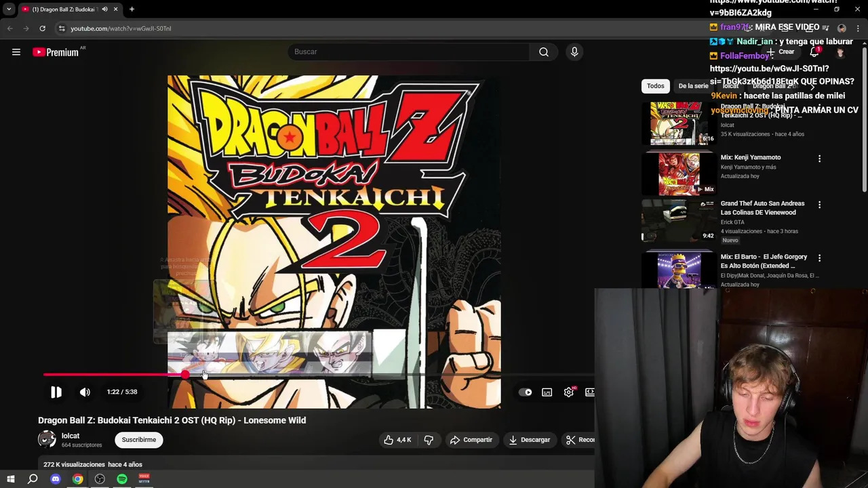868x488 pixels.
Task: Open the lolcat channel avatar
Action: (47, 440)
